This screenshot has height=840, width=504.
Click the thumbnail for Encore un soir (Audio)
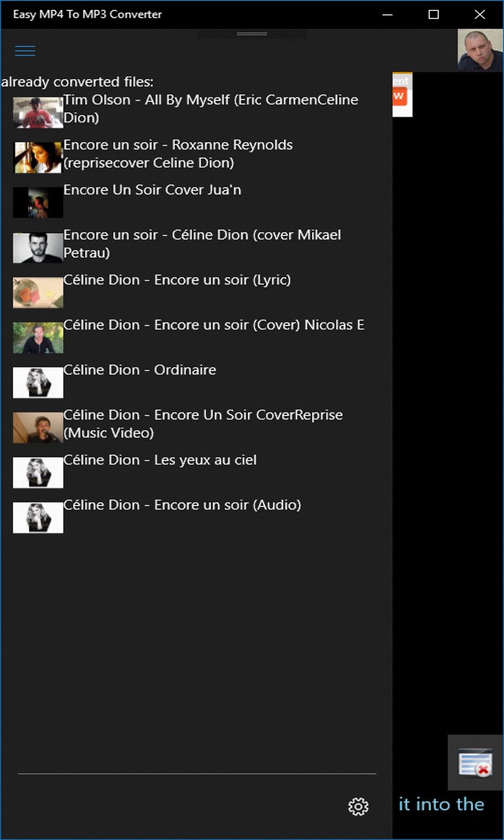click(x=38, y=518)
